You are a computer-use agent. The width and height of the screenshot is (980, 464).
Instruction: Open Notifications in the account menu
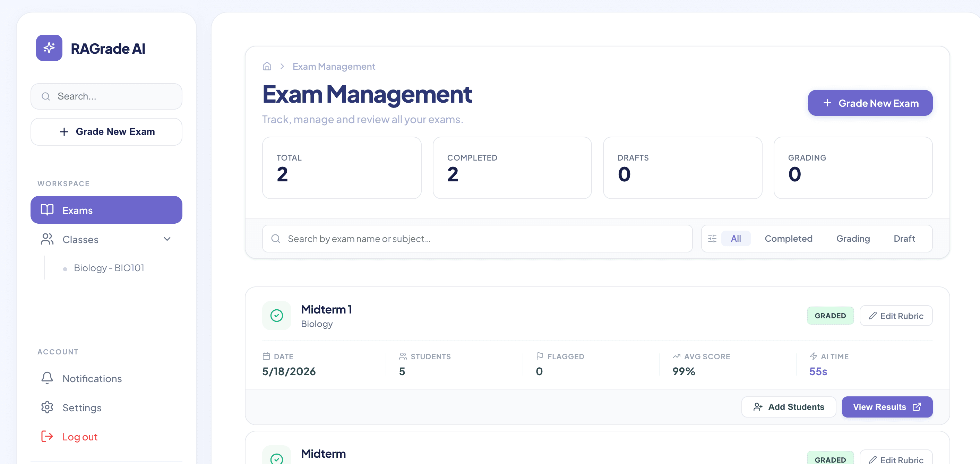click(106, 378)
